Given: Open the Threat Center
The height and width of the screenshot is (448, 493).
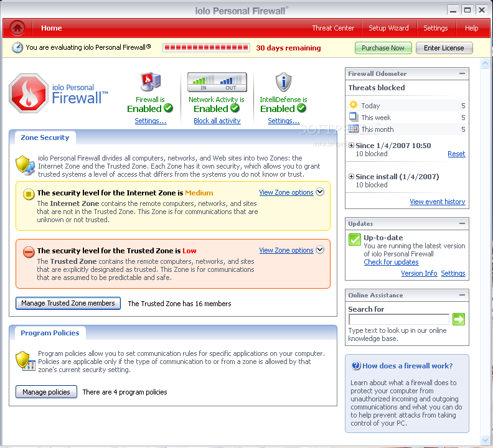Looking at the screenshot, I should (x=333, y=28).
